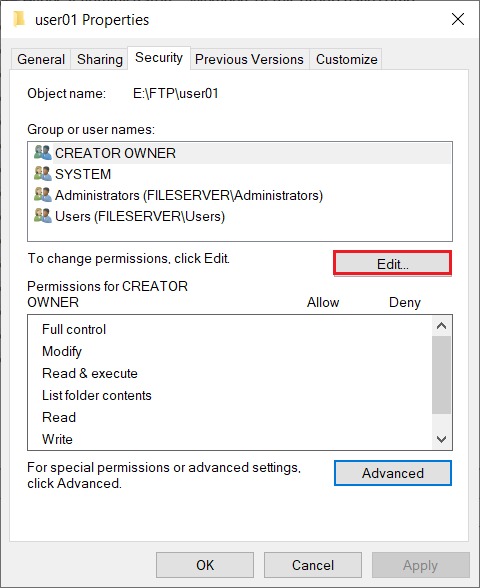480x588 pixels.
Task: Click the CREATOR OWNER group icon
Action: point(42,153)
